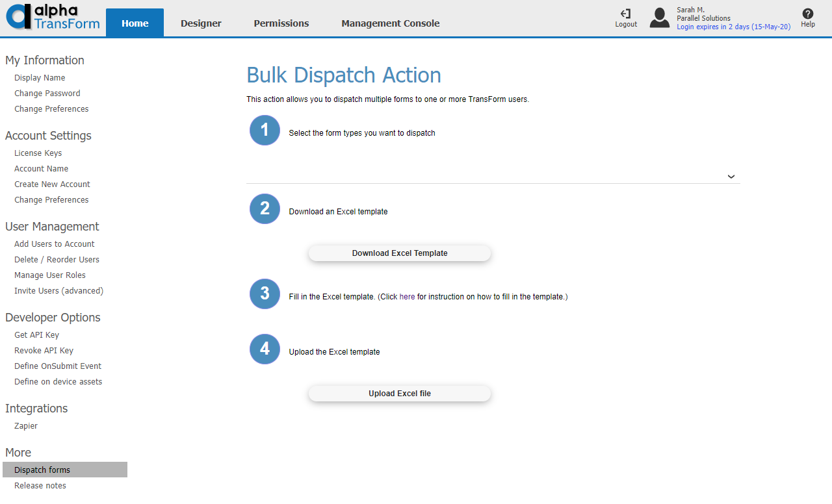Click the Logout icon

(x=625, y=16)
